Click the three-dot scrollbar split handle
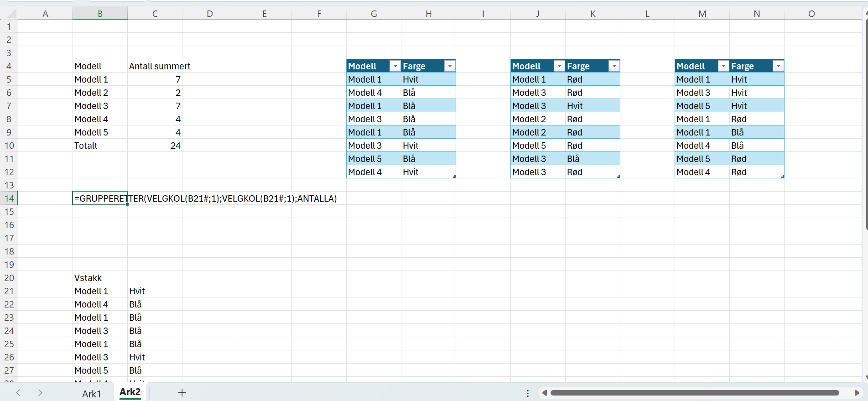The width and height of the screenshot is (868, 401). point(528,393)
